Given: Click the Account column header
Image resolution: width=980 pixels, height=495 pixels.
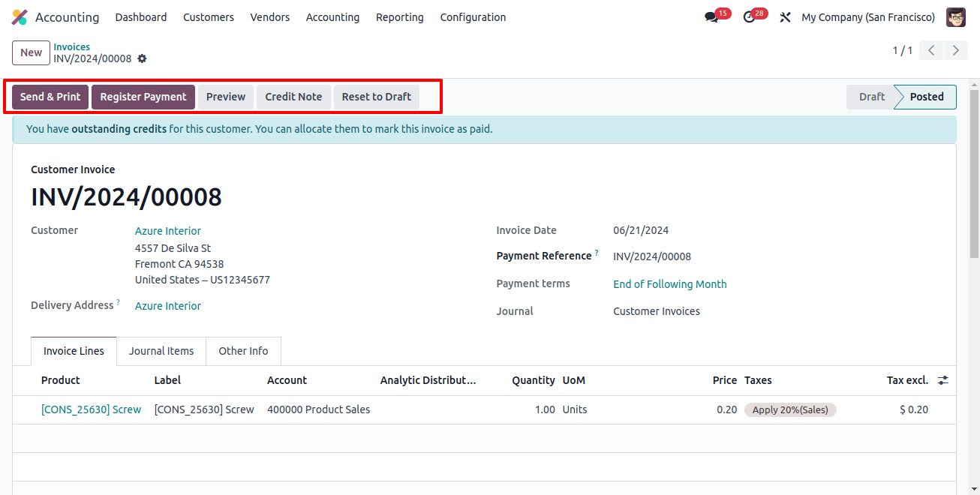Looking at the screenshot, I should [287, 380].
